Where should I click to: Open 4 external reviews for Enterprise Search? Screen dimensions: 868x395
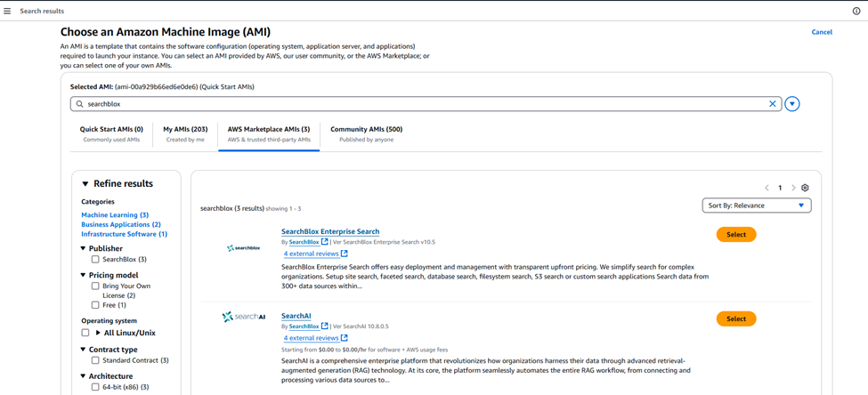click(x=311, y=254)
